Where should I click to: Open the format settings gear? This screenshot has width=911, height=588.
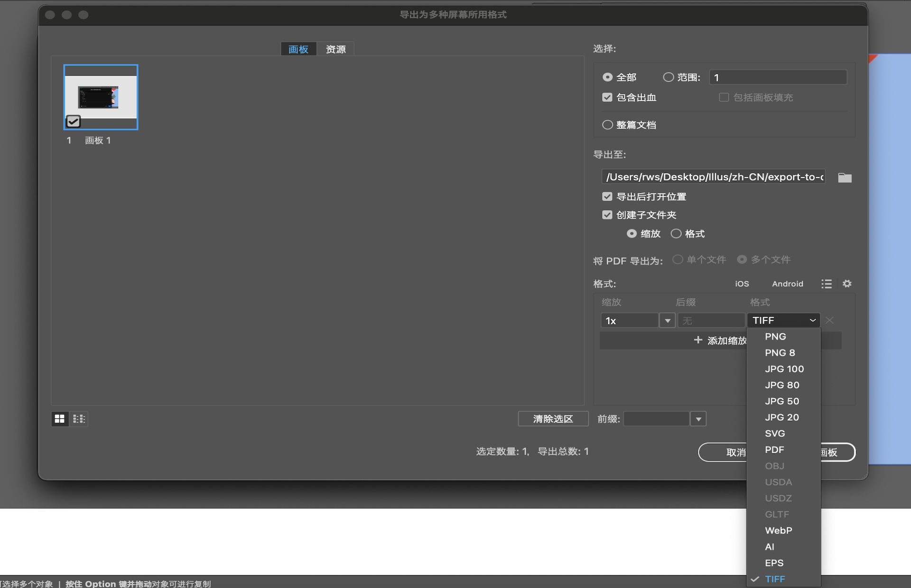click(847, 284)
